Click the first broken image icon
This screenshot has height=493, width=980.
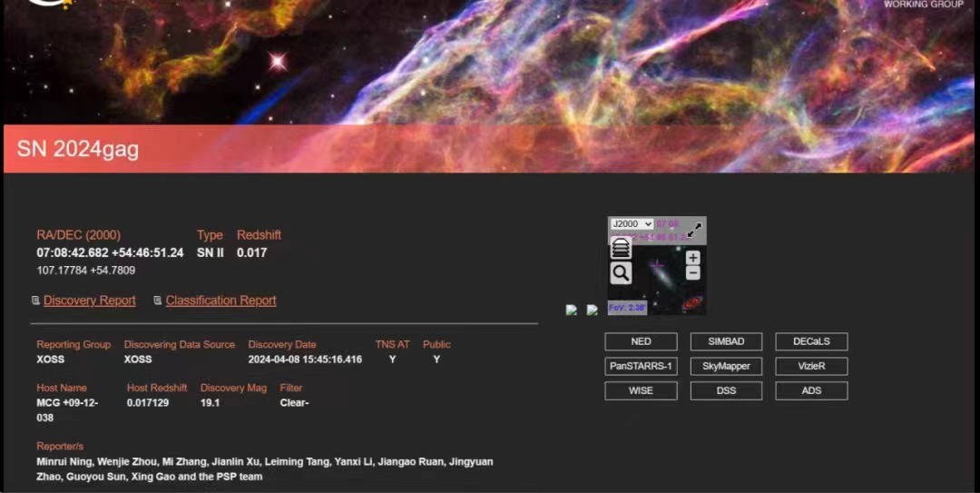coord(572,310)
